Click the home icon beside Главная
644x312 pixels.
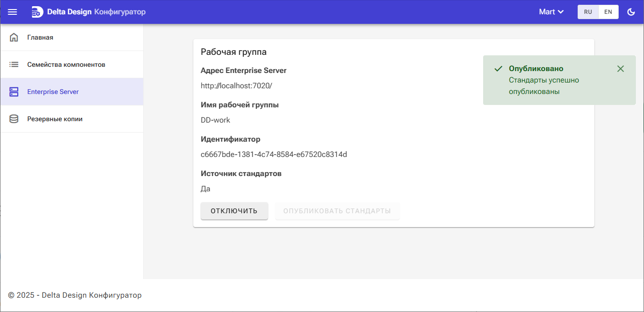coord(14,37)
